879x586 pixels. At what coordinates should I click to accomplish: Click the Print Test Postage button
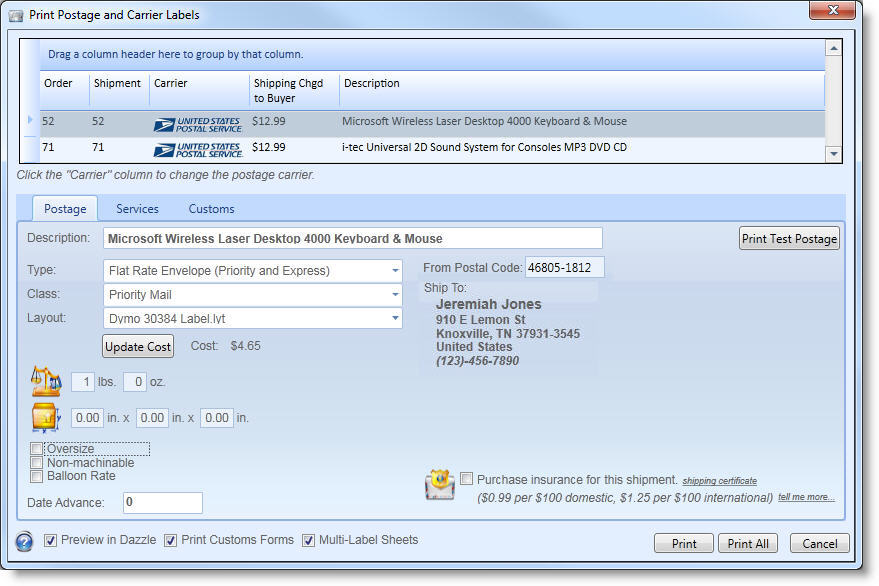point(789,239)
